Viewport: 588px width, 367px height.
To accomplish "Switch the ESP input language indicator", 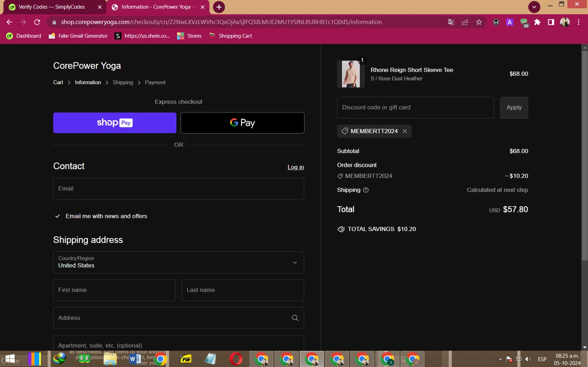I will (542, 359).
